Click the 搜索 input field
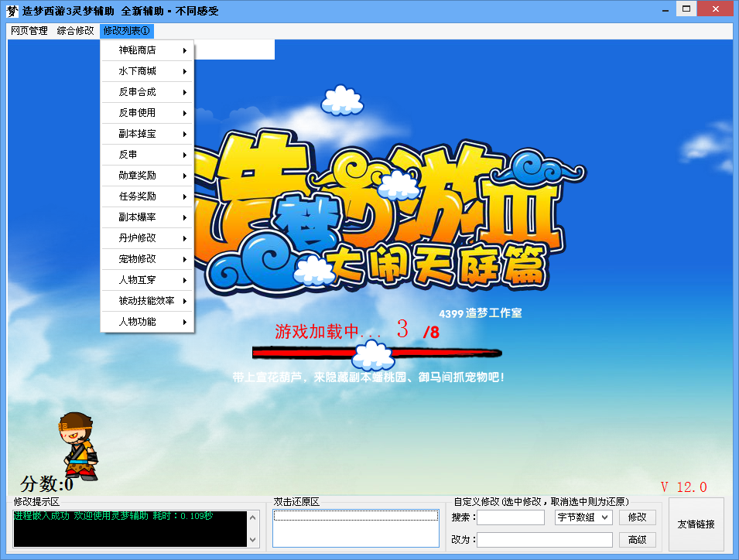 pos(511,517)
